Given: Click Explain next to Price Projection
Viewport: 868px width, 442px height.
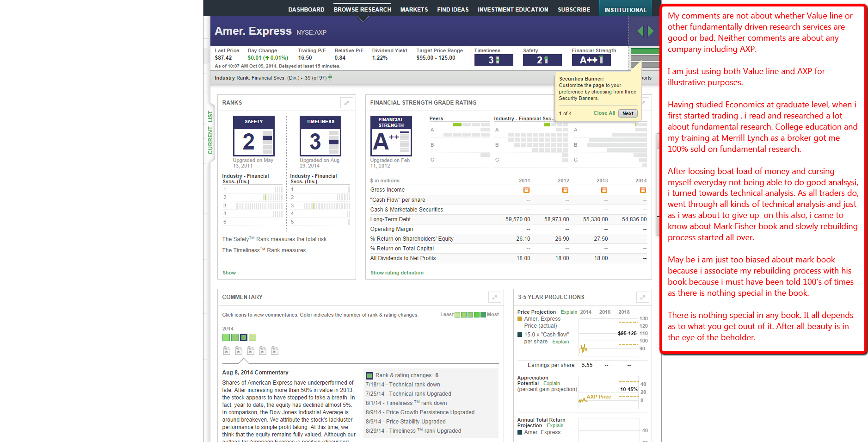Looking at the screenshot, I should click(x=569, y=312).
